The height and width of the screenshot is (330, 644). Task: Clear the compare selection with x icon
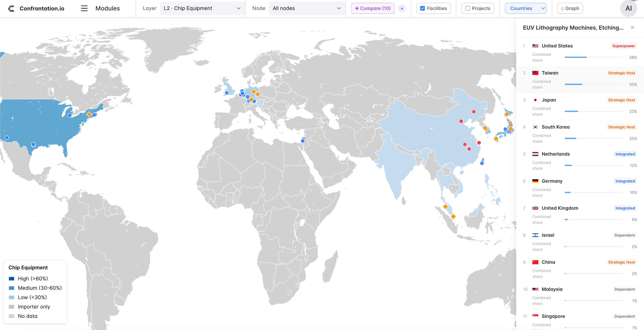402,9
